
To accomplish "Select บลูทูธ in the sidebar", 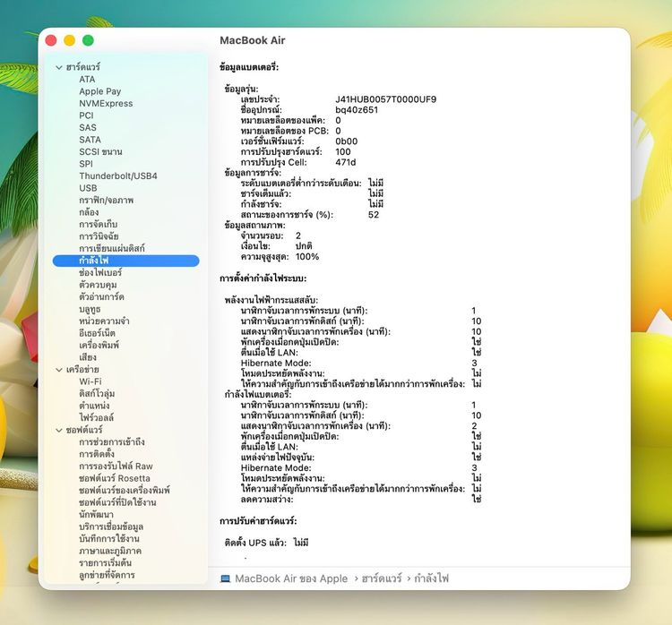I will click(x=90, y=309).
